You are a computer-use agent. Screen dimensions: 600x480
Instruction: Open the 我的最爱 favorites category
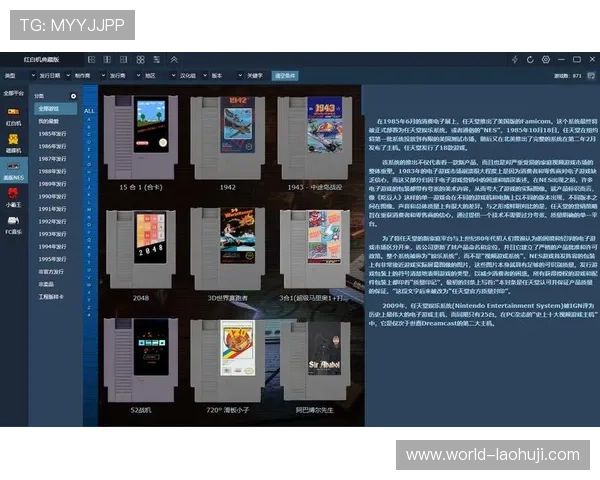tap(49, 121)
